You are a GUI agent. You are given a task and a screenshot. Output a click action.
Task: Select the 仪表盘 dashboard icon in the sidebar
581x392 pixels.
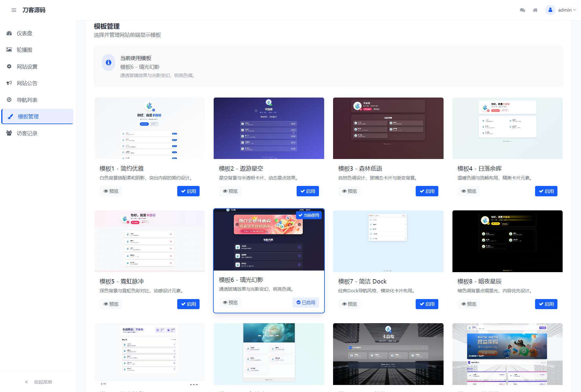point(9,33)
